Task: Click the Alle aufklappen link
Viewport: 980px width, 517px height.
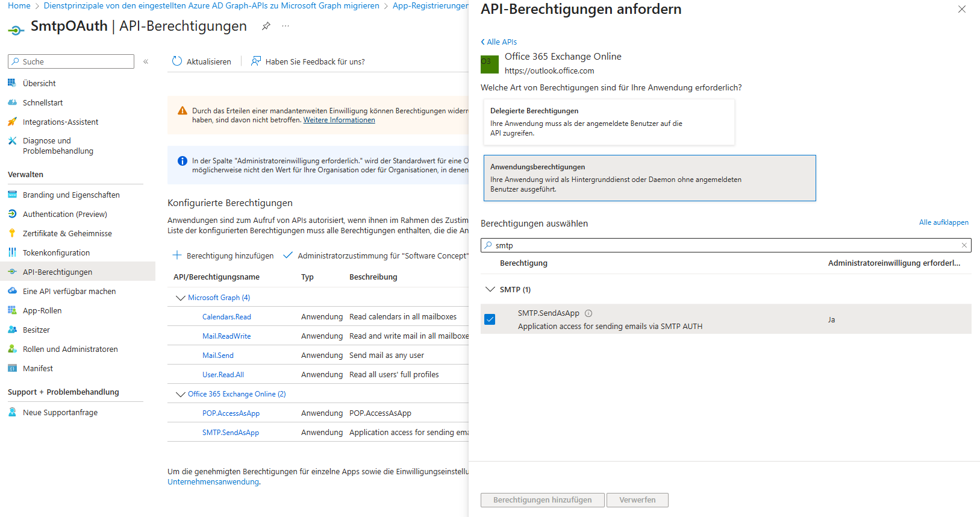Action: coord(943,222)
